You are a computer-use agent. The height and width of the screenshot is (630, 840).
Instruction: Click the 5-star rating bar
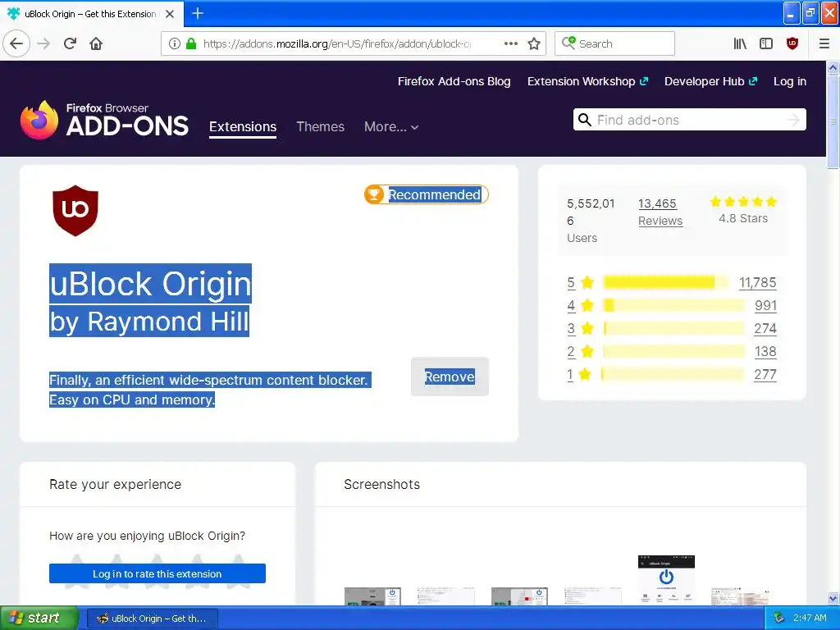coord(666,282)
